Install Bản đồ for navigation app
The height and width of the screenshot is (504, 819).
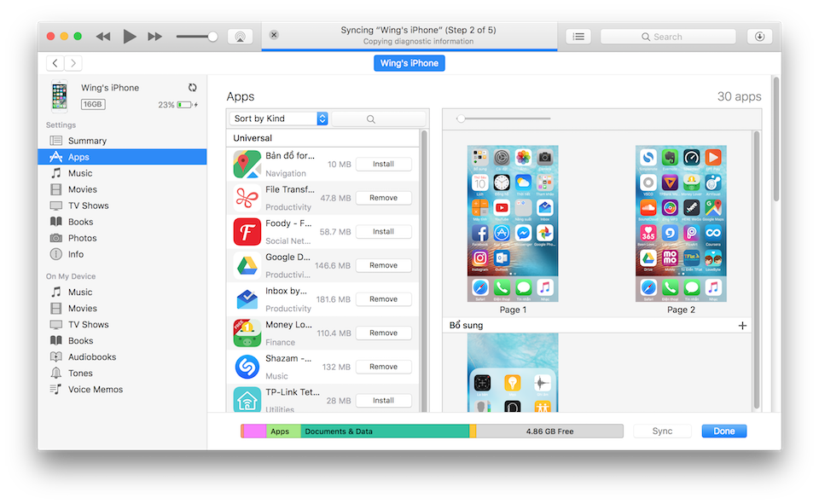(x=383, y=164)
